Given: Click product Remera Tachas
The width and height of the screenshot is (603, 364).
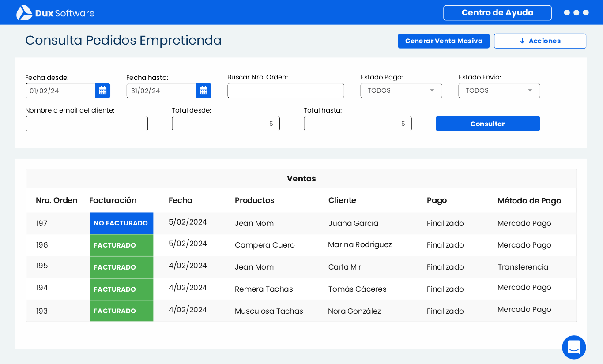Looking at the screenshot, I should (264, 289).
